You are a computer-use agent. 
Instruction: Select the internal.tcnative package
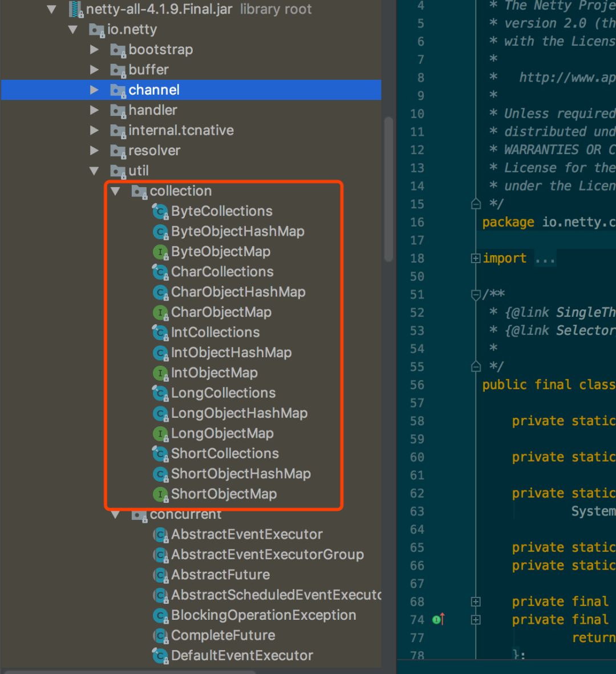coord(181,130)
